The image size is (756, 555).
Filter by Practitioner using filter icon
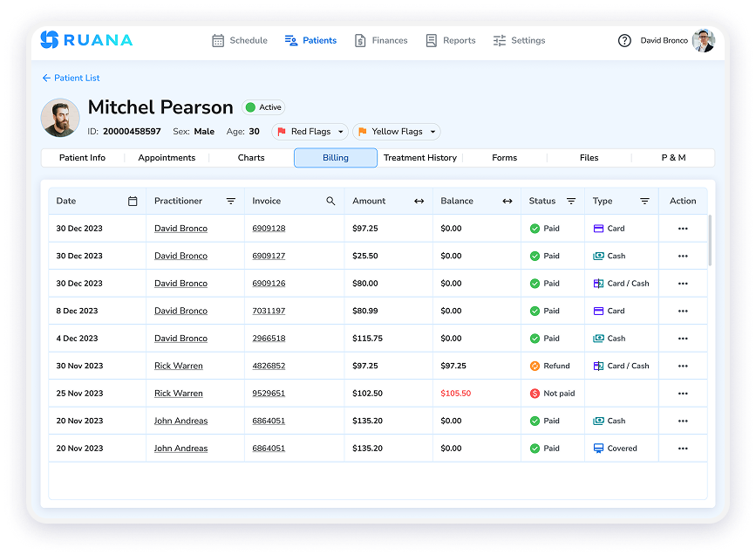point(231,202)
